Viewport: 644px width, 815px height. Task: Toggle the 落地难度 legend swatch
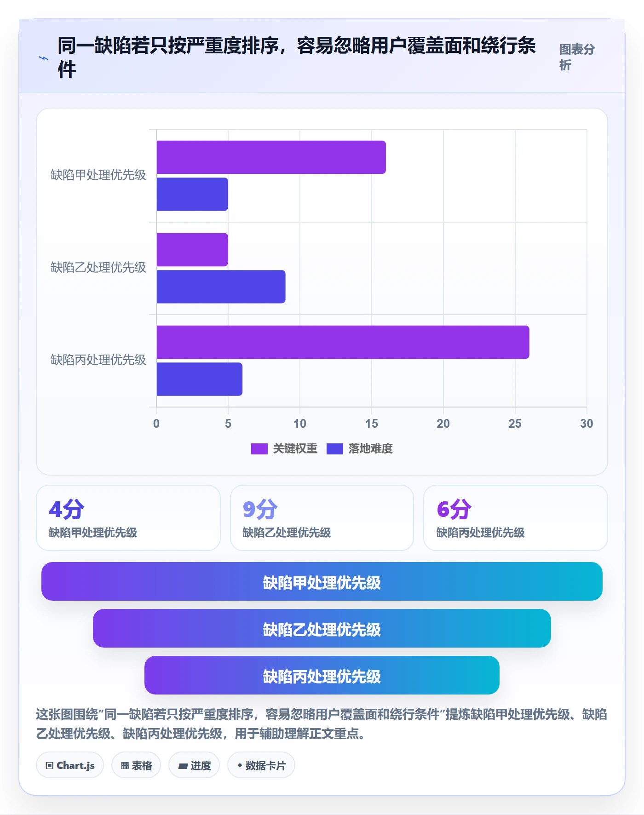(x=335, y=449)
